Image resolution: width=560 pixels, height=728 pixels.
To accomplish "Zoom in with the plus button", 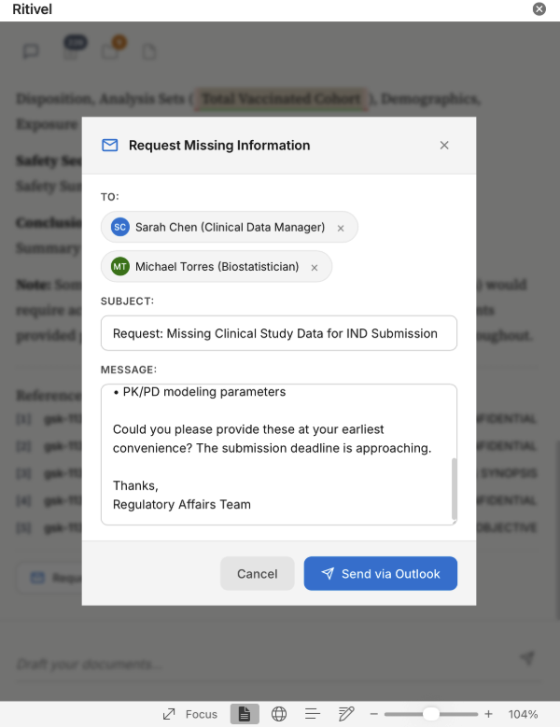I will 488,714.
